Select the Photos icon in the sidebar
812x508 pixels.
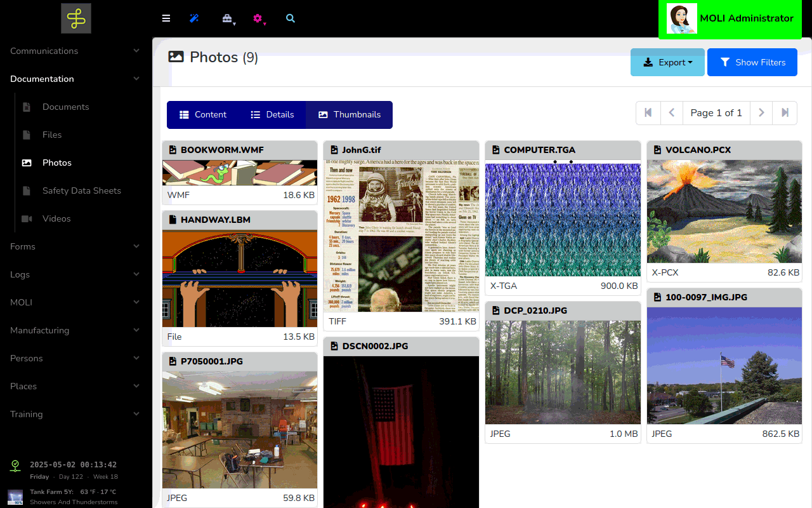(x=27, y=163)
